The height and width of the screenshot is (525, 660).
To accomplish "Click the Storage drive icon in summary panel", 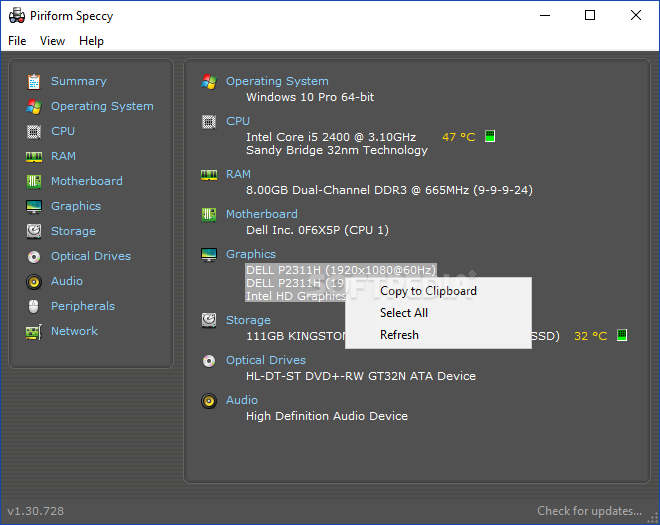I will point(209,320).
